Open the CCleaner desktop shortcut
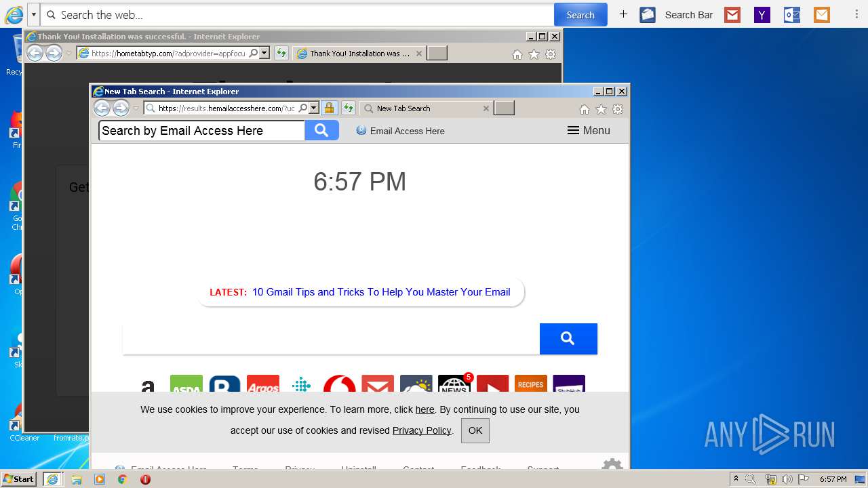 point(24,422)
